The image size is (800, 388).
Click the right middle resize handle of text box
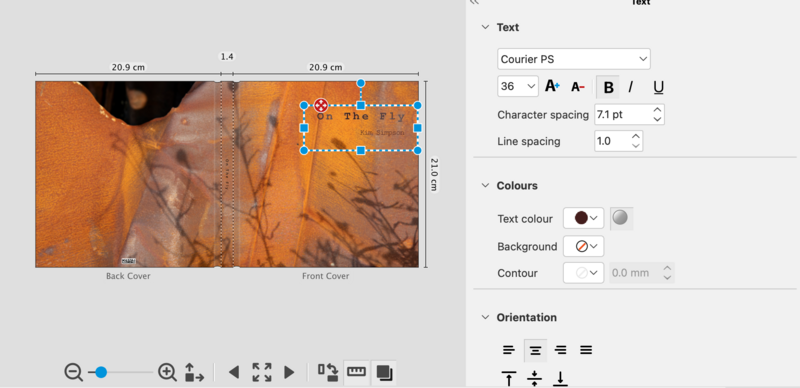coord(417,128)
